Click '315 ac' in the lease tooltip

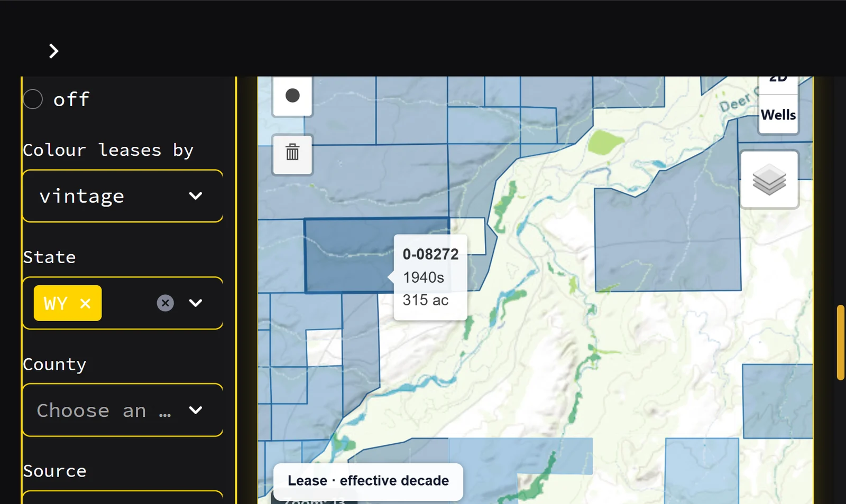[426, 300]
